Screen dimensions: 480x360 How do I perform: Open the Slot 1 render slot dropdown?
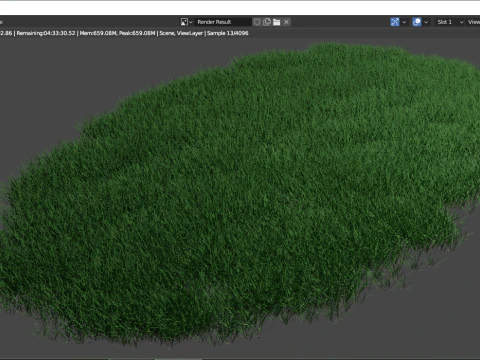449,22
